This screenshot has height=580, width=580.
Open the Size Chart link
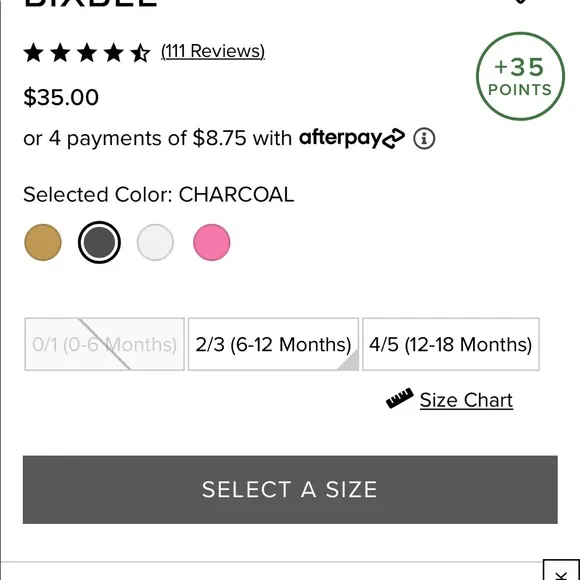(466, 400)
